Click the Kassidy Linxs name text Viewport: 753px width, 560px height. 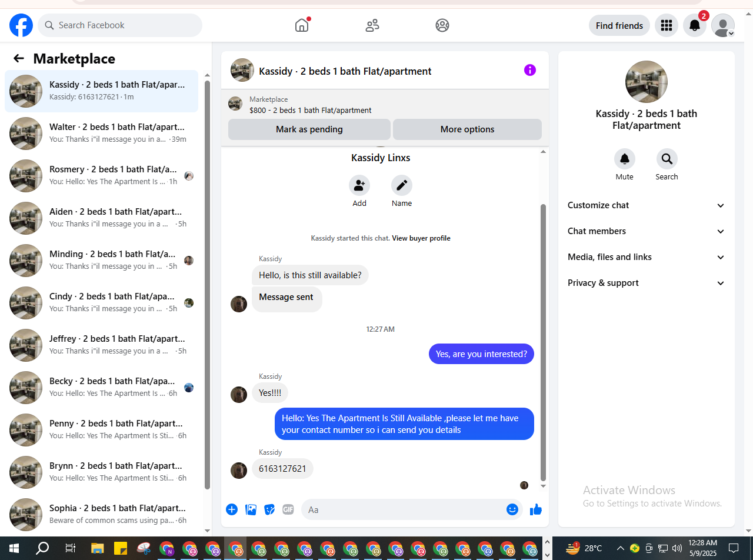tap(381, 158)
